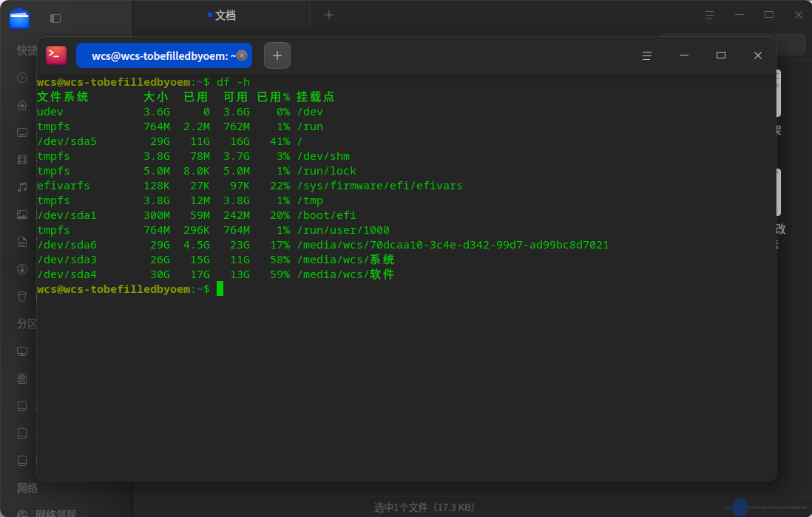Viewport: 812px width, 517px height.
Task: Toggle the file manager sidebar
Action: [55, 18]
